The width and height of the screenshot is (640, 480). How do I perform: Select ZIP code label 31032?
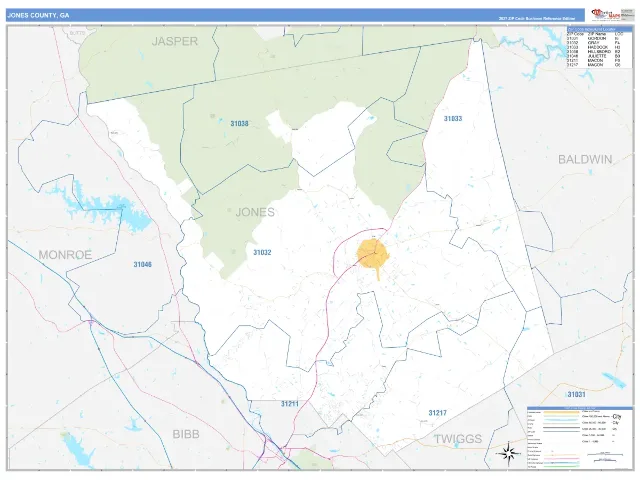point(262,252)
